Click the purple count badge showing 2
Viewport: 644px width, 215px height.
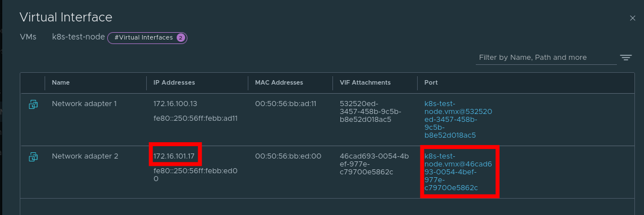pos(180,38)
